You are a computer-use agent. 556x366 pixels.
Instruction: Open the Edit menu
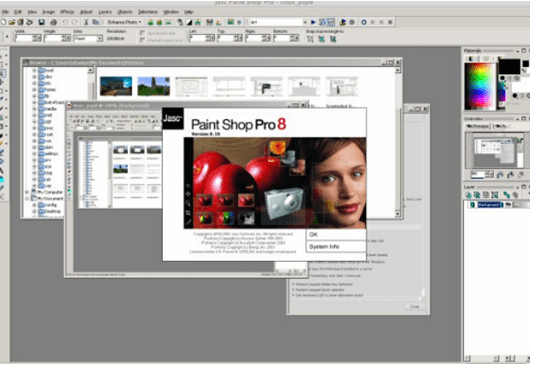click(x=18, y=12)
